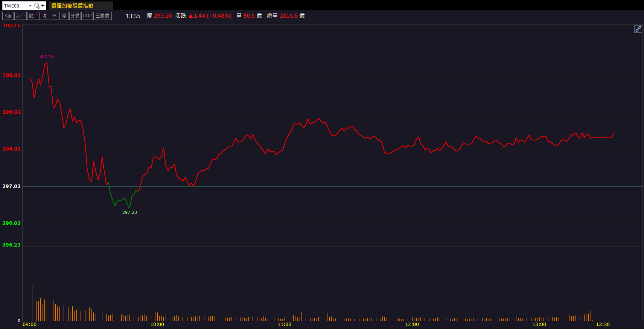Image resolution: width=644 pixels, height=329 pixels.
Task: Click the chain link icon on chart
Action: [x=638, y=29]
